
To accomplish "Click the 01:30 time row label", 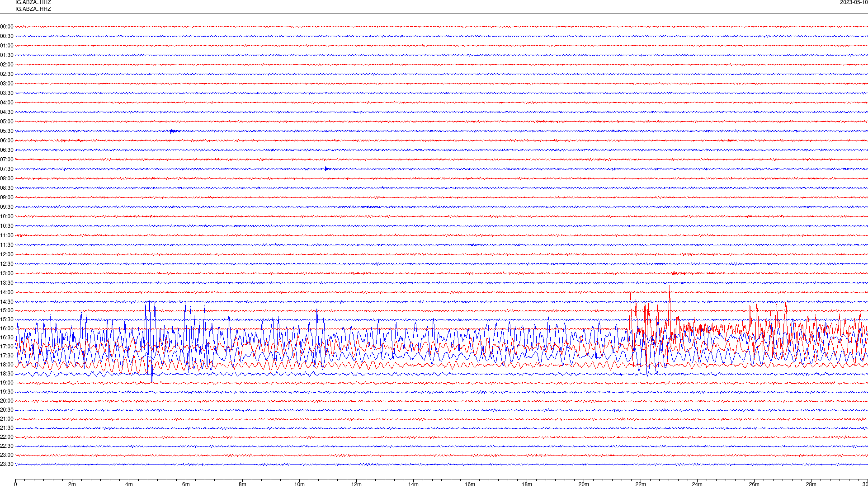I will point(7,55).
